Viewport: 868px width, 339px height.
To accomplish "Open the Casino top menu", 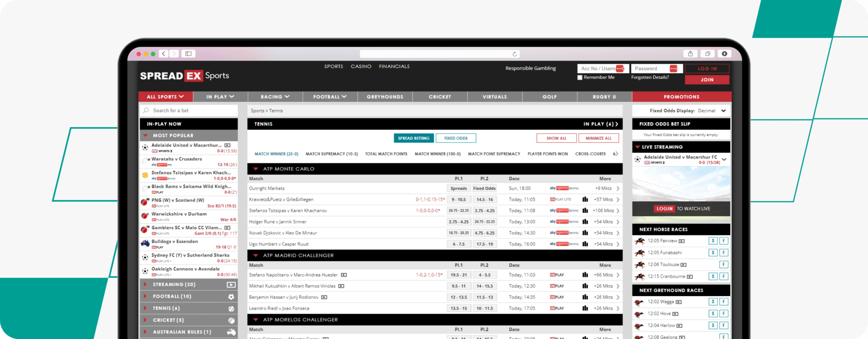I will (361, 67).
